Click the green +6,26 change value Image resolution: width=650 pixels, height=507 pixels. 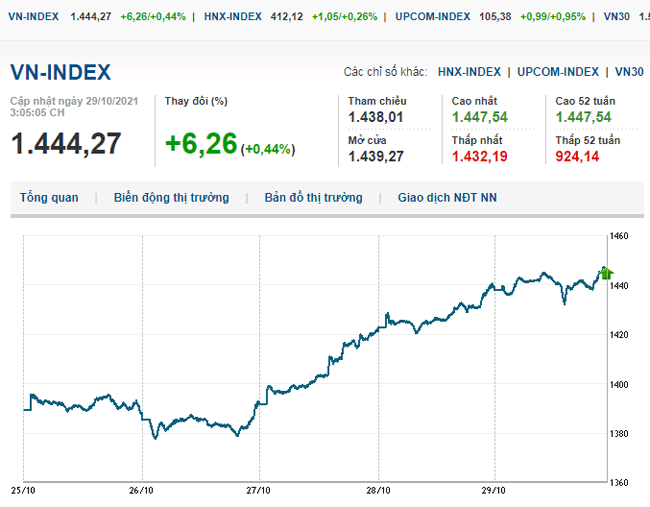[x=201, y=144]
